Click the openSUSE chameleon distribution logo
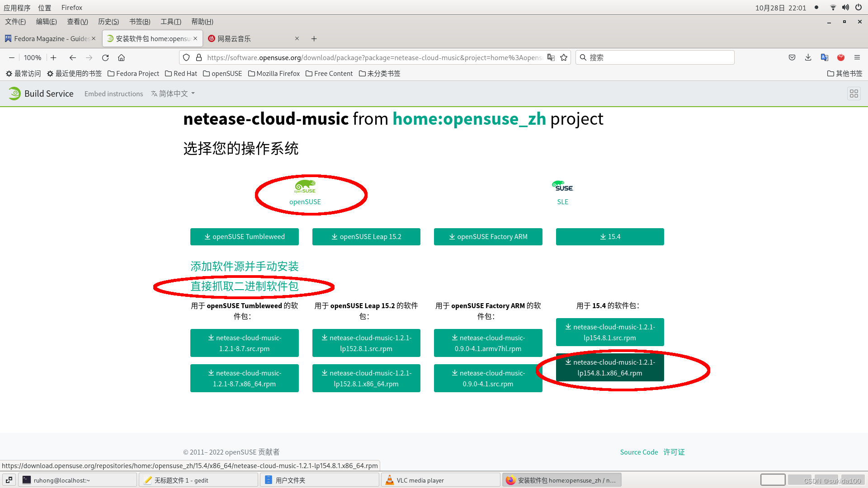This screenshot has height=488, width=868. pyautogui.click(x=305, y=186)
